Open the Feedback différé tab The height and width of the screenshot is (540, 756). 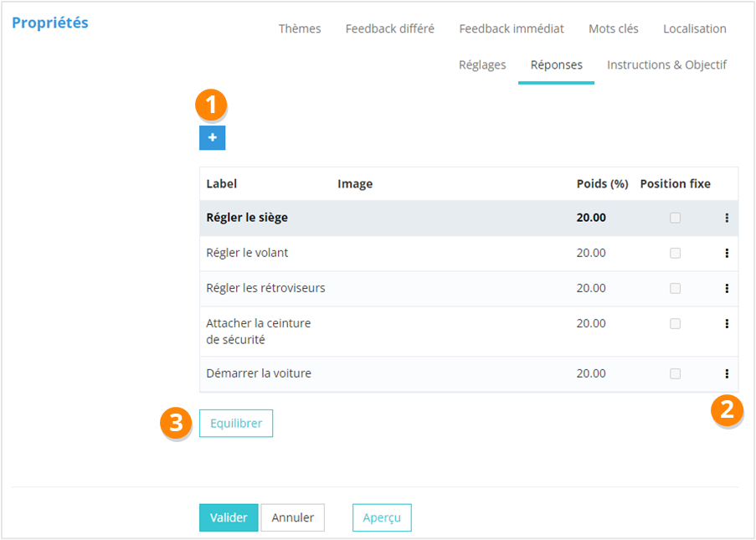point(389,28)
